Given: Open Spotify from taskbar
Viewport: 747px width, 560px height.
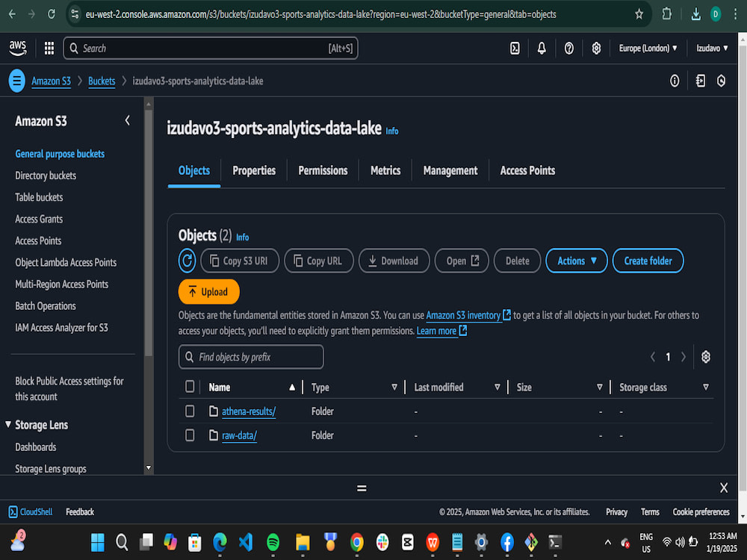Looking at the screenshot, I should 273,542.
